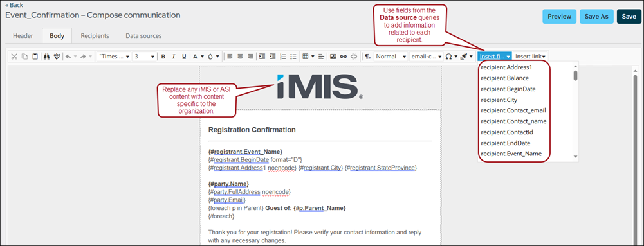This screenshot has width=644, height=246.
Task: Open the Times font name dropdown
Action: tap(114, 57)
